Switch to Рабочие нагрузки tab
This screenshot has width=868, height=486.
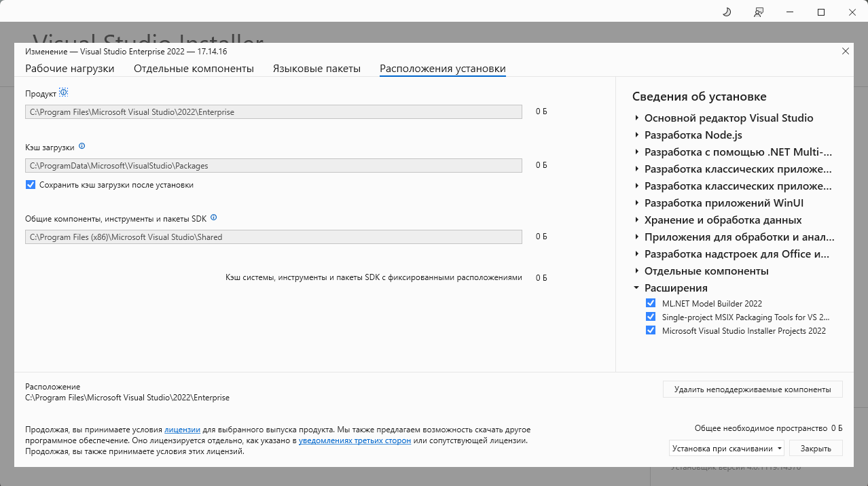pos(70,69)
